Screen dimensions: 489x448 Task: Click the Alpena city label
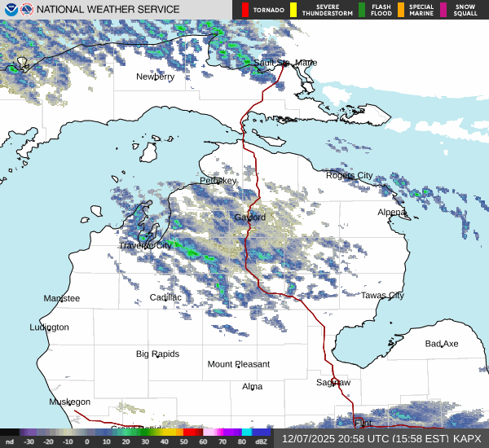click(x=391, y=212)
